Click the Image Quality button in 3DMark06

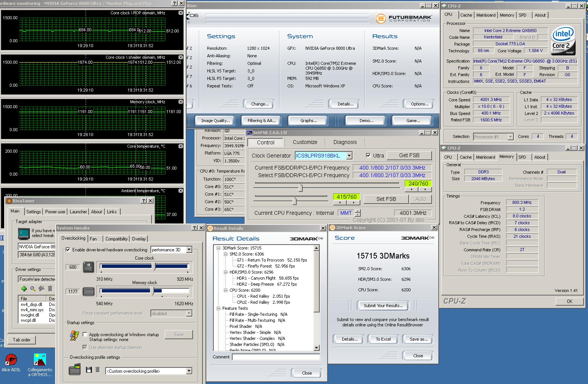(215, 121)
